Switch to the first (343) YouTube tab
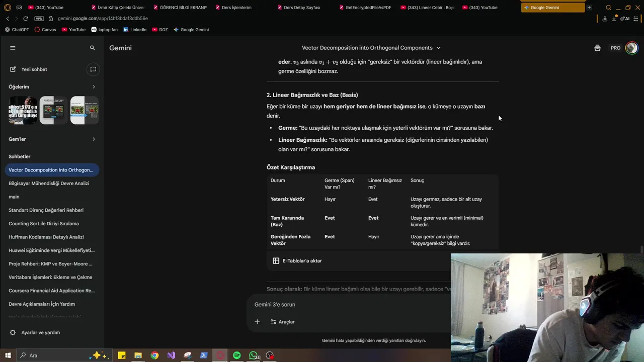This screenshot has width=644, height=362. coord(46,8)
